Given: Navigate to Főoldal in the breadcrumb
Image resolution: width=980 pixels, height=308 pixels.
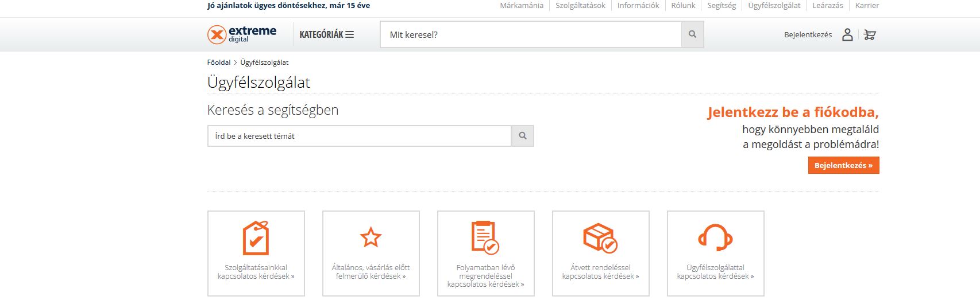Looking at the screenshot, I should coord(218,63).
